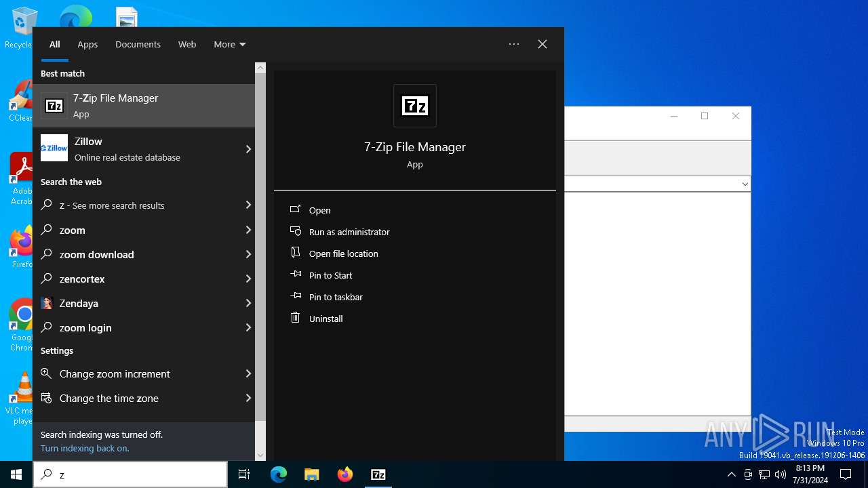Open the Action Center notifications icon
The width and height of the screenshot is (868, 488).
[x=846, y=474]
